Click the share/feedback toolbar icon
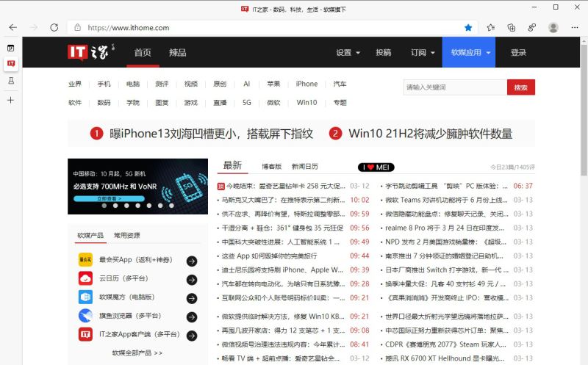 pyautogui.click(x=531, y=27)
